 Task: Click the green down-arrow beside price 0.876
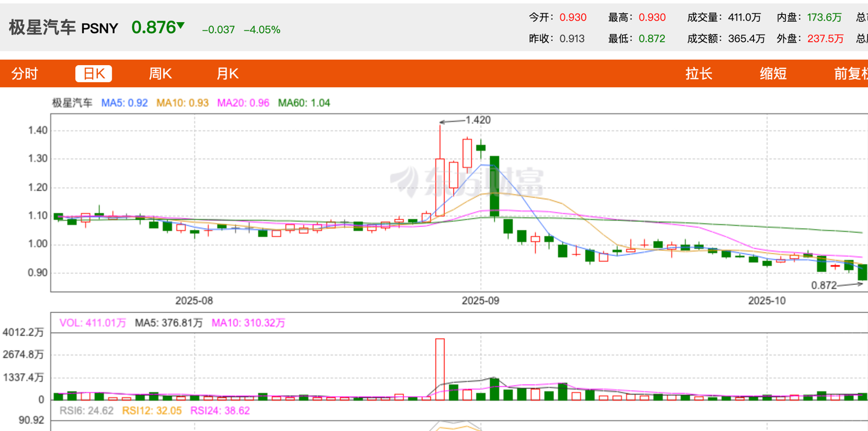pyautogui.click(x=181, y=25)
